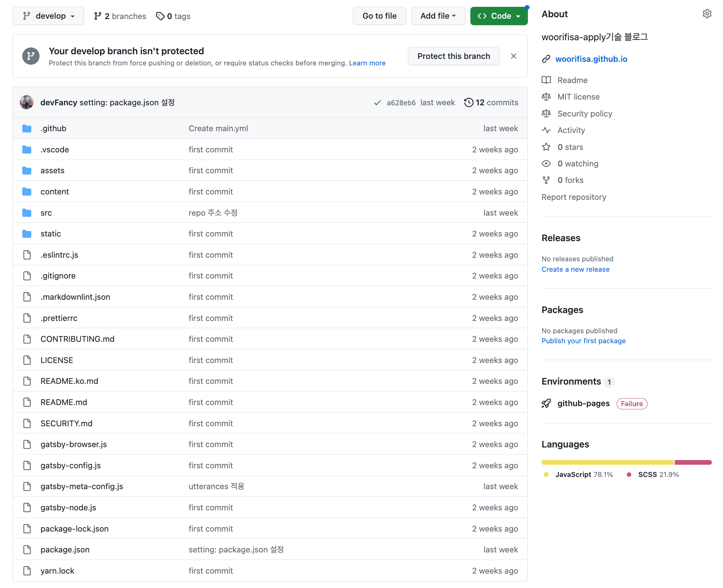Expand the Add file dropdown
The width and height of the screenshot is (723, 588).
pyautogui.click(x=438, y=16)
